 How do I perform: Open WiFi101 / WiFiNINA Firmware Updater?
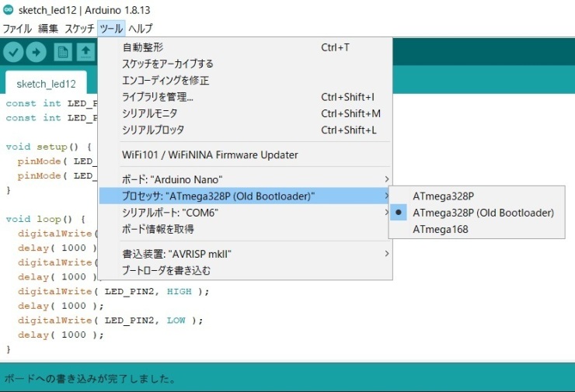246,154
